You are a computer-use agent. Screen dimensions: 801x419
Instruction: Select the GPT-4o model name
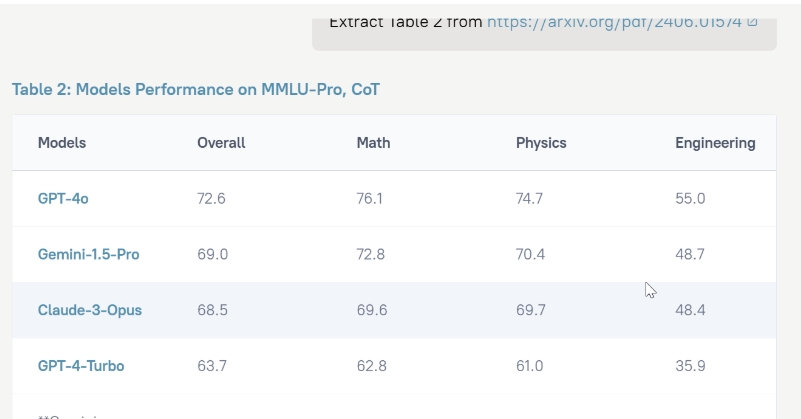click(x=63, y=199)
